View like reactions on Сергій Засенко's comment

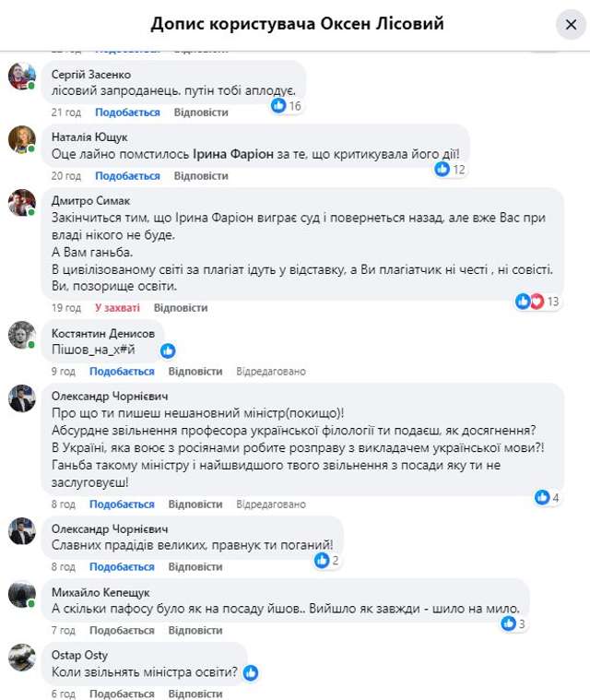click(287, 106)
